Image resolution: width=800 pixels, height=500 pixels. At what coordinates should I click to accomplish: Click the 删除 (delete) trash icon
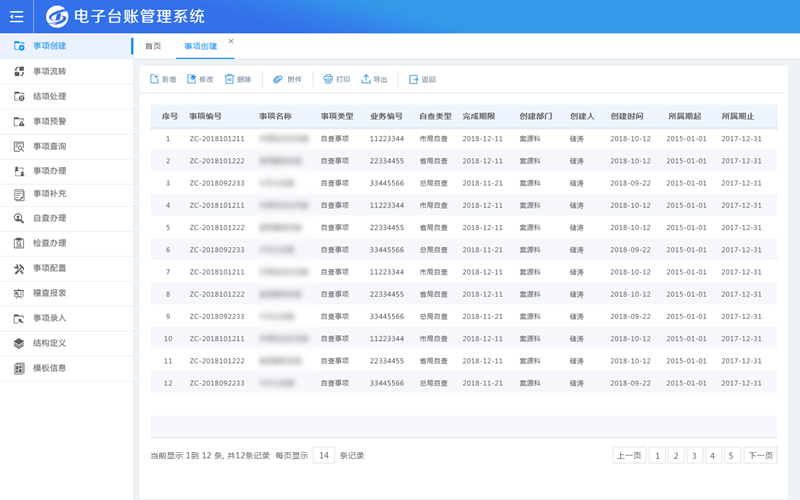pos(230,79)
